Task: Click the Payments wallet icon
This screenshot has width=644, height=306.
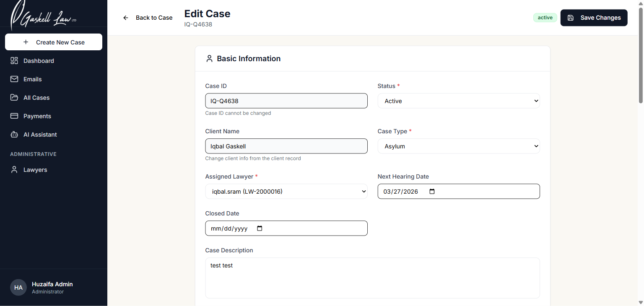Action: tap(14, 116)
